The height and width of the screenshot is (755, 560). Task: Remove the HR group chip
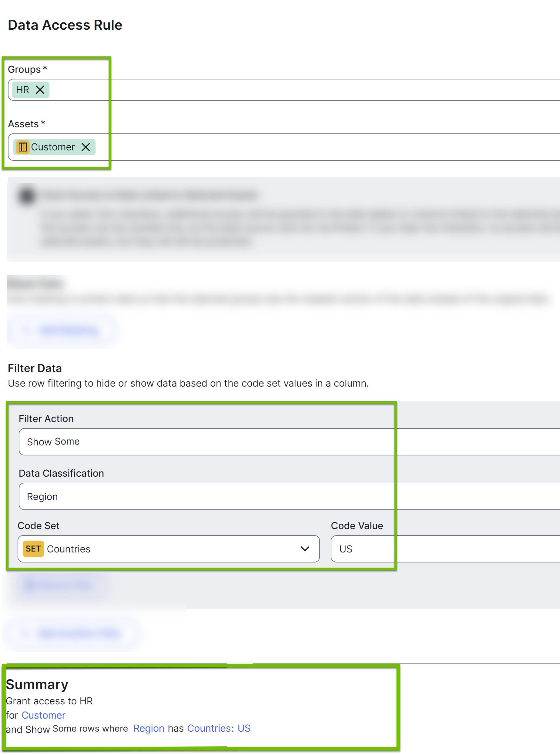40,90
